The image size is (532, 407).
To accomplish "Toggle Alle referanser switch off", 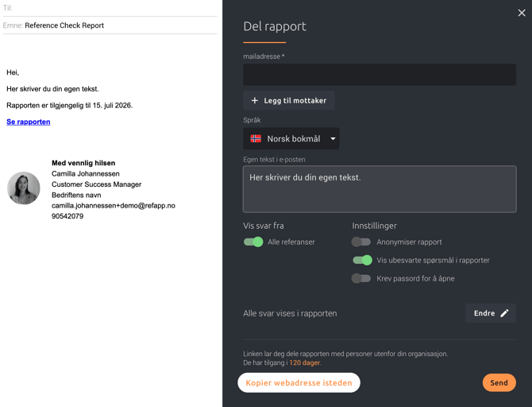I will click(x=253, y=242).
